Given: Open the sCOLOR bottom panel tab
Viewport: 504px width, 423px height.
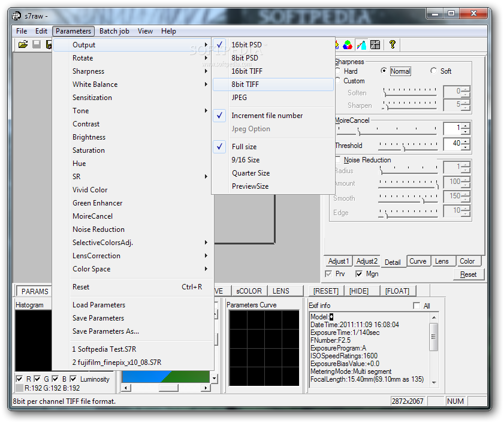Looking at the screenshot, I should 249,291.
